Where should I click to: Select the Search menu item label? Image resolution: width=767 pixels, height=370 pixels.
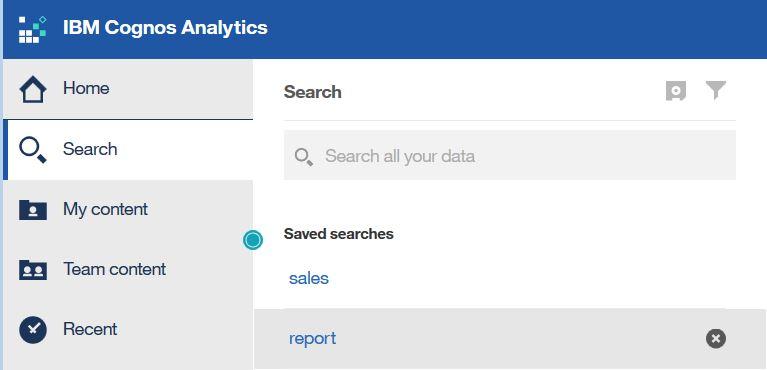[x=90, y=149]
